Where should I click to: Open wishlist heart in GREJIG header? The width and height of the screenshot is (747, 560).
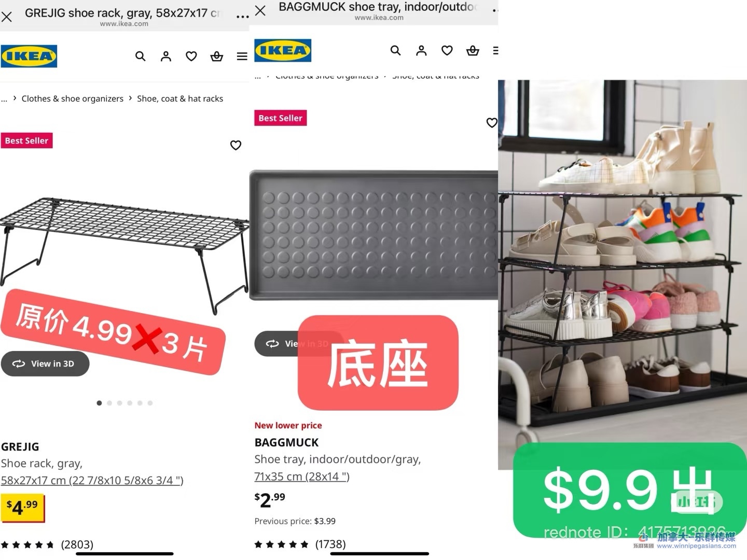point(191,56)
